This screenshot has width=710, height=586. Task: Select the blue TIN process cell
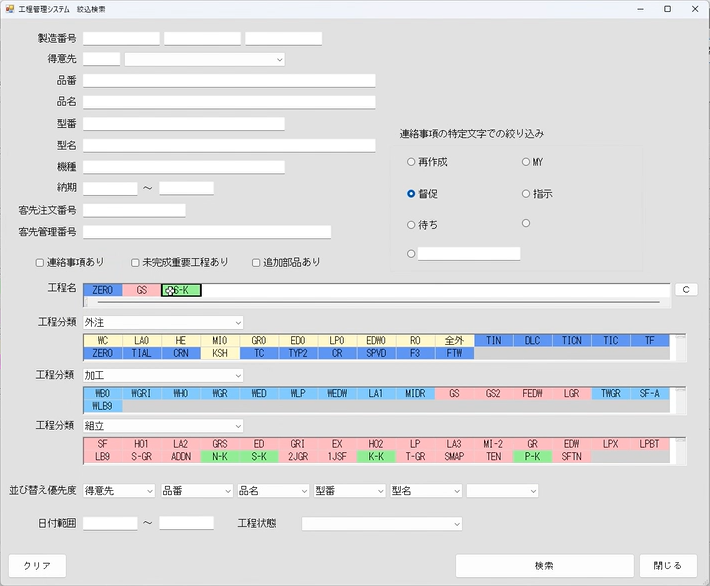point(493,341)
